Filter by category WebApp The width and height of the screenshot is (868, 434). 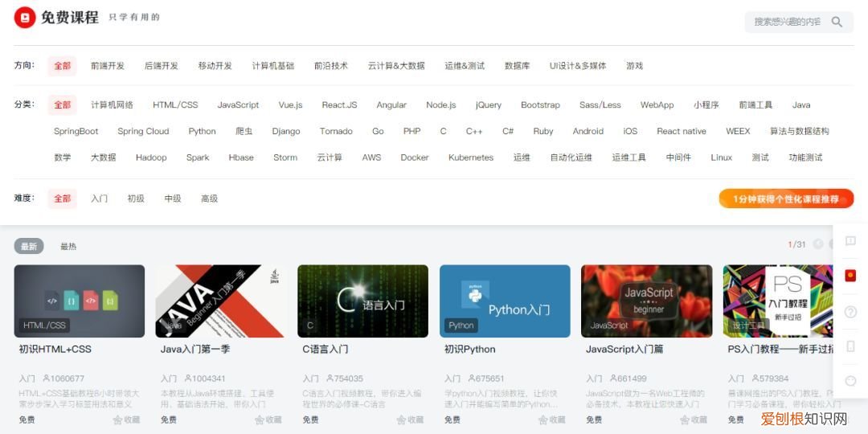[x=657, y=104]
